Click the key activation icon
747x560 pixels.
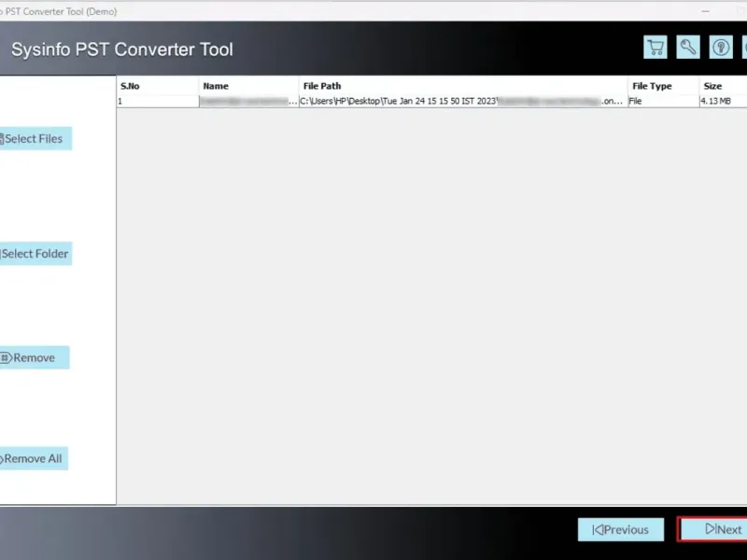688,48
